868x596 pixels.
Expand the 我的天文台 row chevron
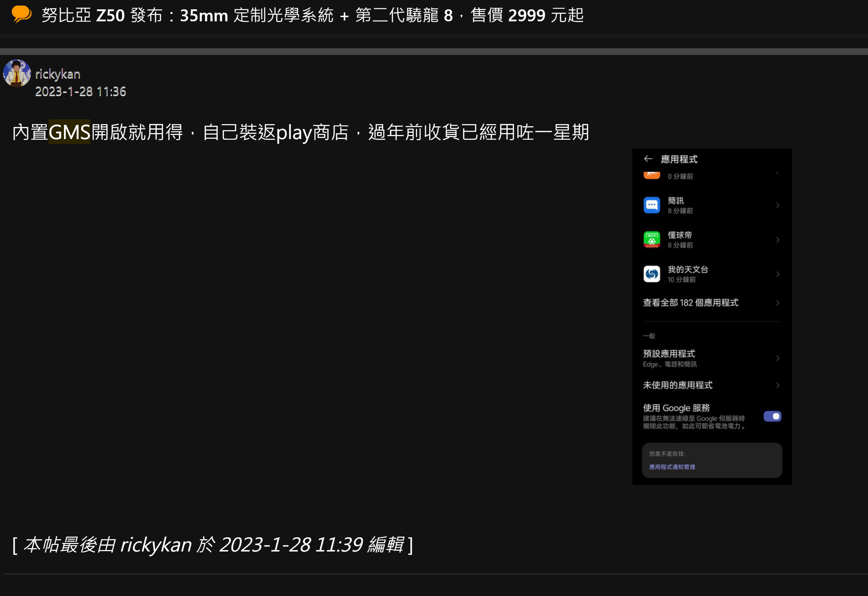(777, 274)
